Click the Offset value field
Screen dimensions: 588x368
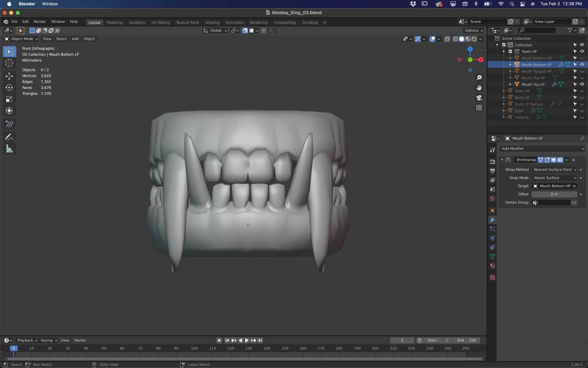click(x=554, y=194)
